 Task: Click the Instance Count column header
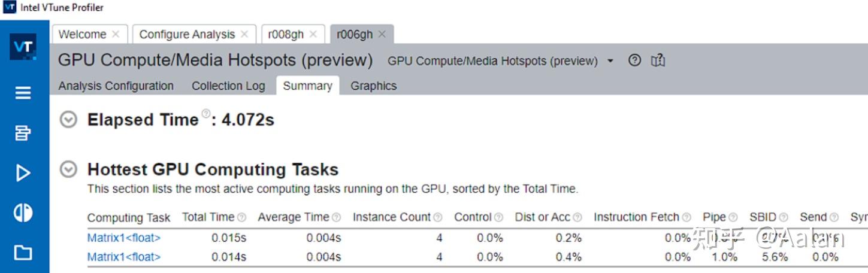coord(392,217)
